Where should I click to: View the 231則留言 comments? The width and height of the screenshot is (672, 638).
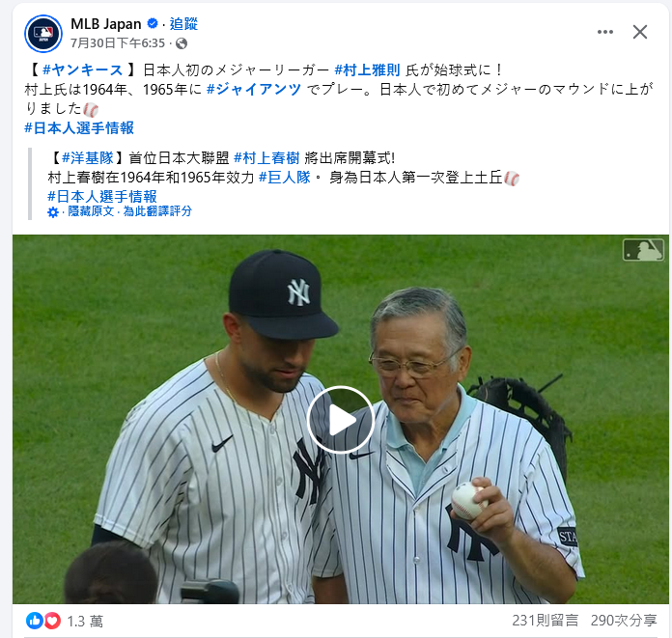coord(546,621)
